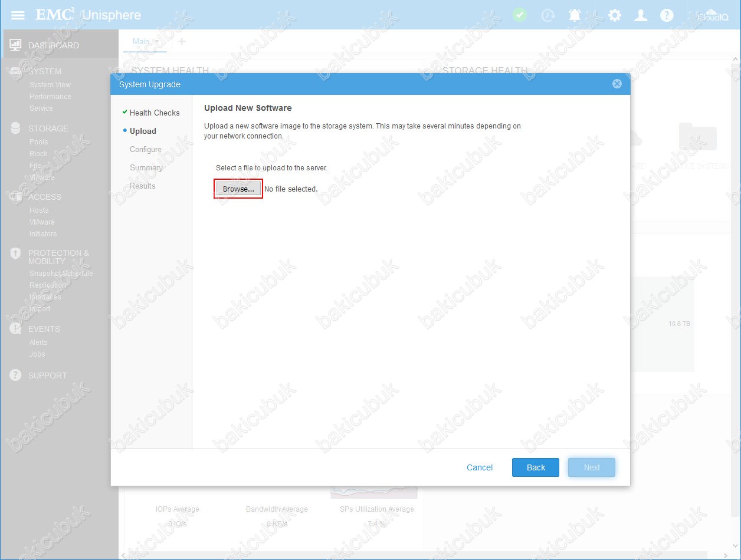Click the hamburger menu icon
741x560 pixels.
(x=18, y=15)
